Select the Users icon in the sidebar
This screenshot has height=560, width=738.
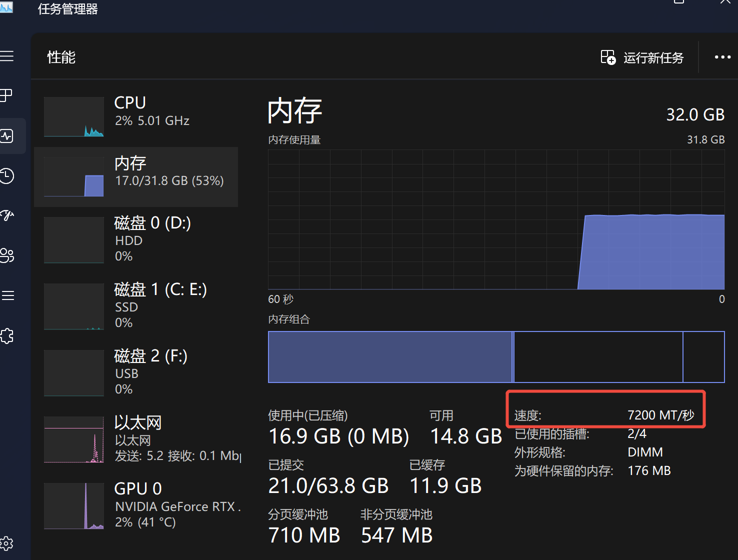[7, 255]
